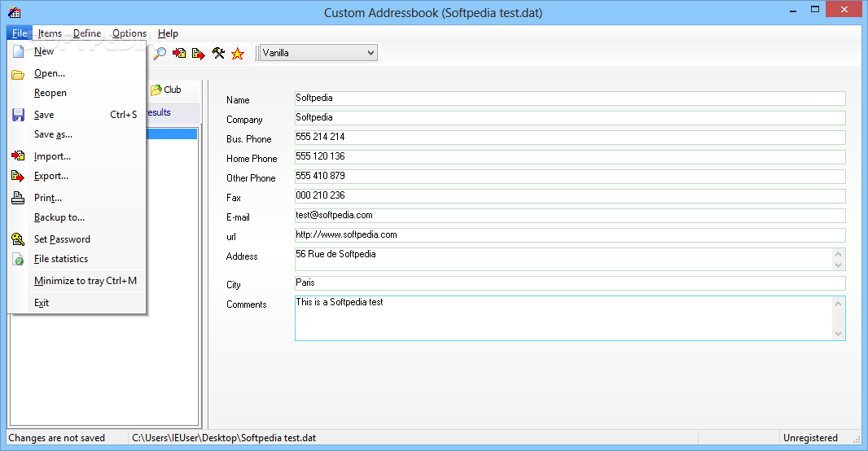Click the City field containing Paris
Screen dimensions: 868x451
tap(570, 283)
